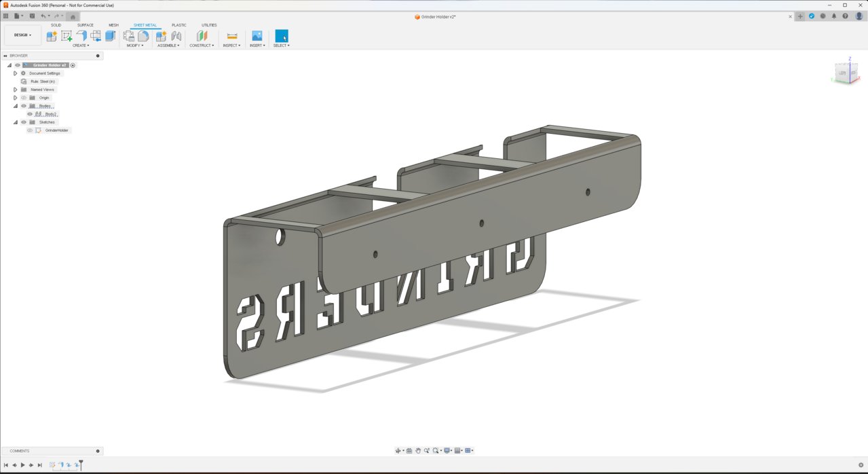Select the Joint tool icon
Screen dimensions: 868x474
tap(176, 36)
